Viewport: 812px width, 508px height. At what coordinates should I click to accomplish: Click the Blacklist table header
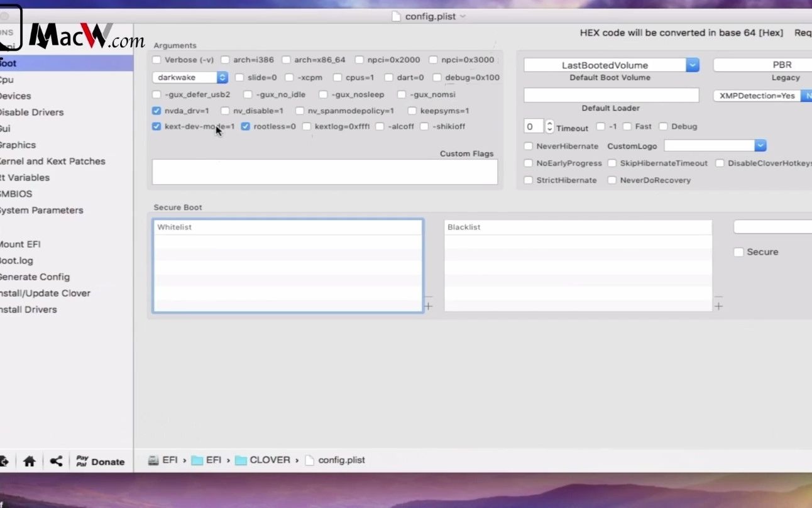578,227
